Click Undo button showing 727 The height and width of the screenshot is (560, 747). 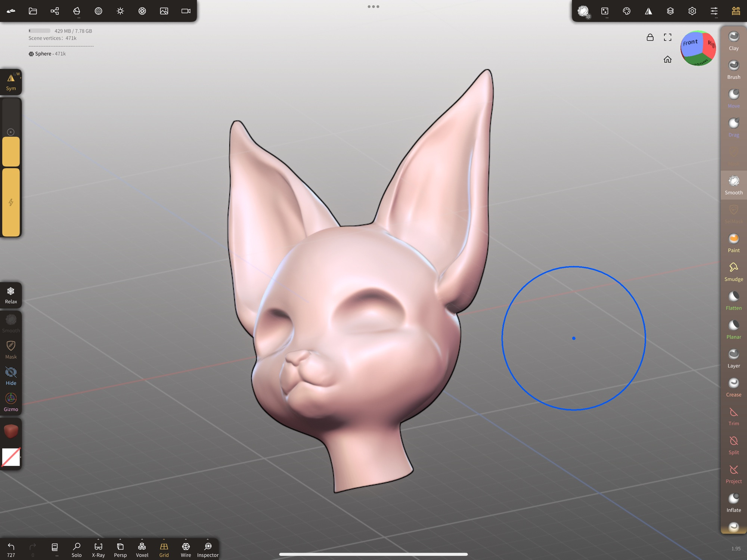pos(11,550)
